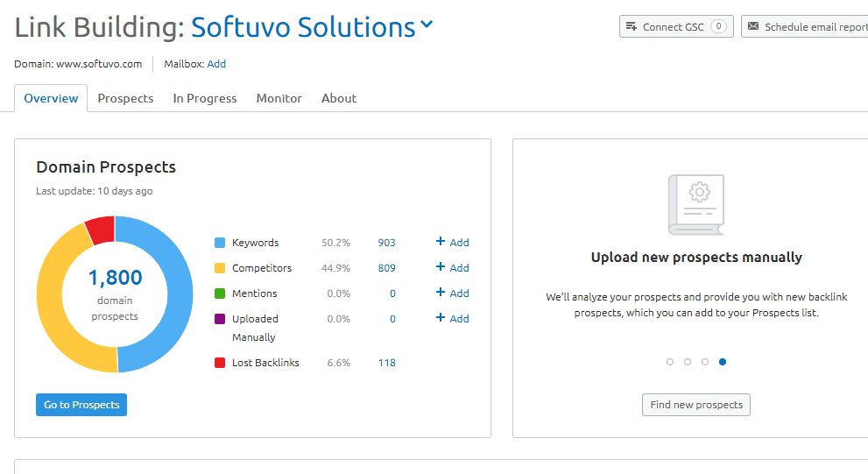
Task: Click the 50.2% Keywords percentage
Action: 336,243
